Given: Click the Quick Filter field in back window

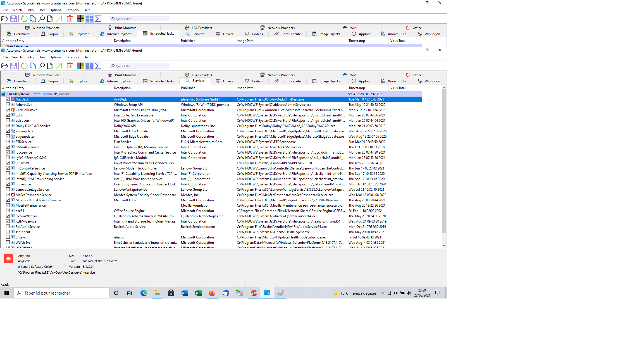Looking at the screenshot, I should click(x=139, y=19).
